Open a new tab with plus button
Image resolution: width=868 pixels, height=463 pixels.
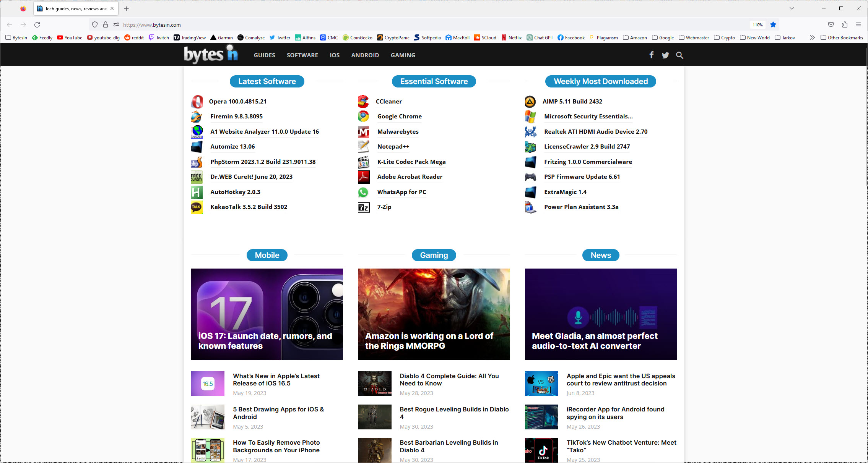pos(127,8)
